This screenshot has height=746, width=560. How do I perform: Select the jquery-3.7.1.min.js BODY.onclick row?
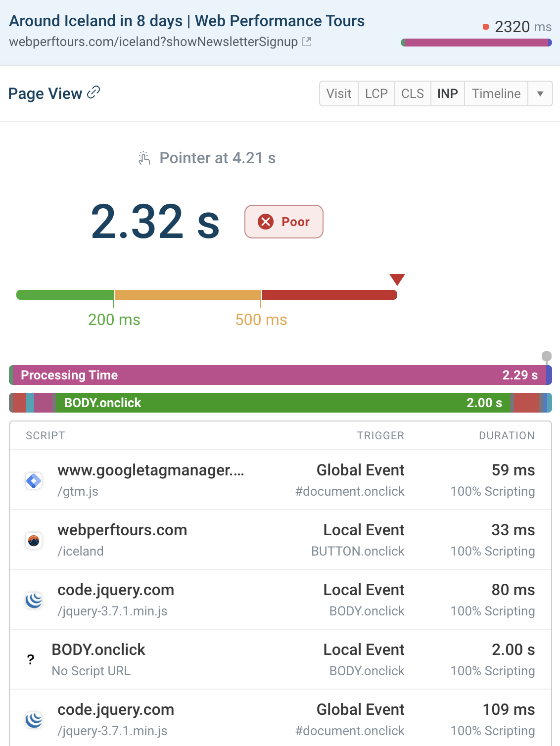pyautogui.click(x=280, y=600)
